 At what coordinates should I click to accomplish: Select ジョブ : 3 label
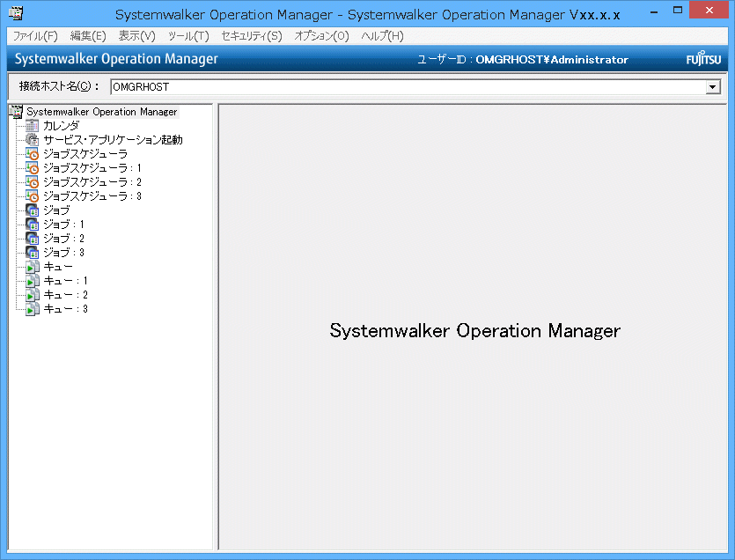pyautogui.click(x=63, y=253)
